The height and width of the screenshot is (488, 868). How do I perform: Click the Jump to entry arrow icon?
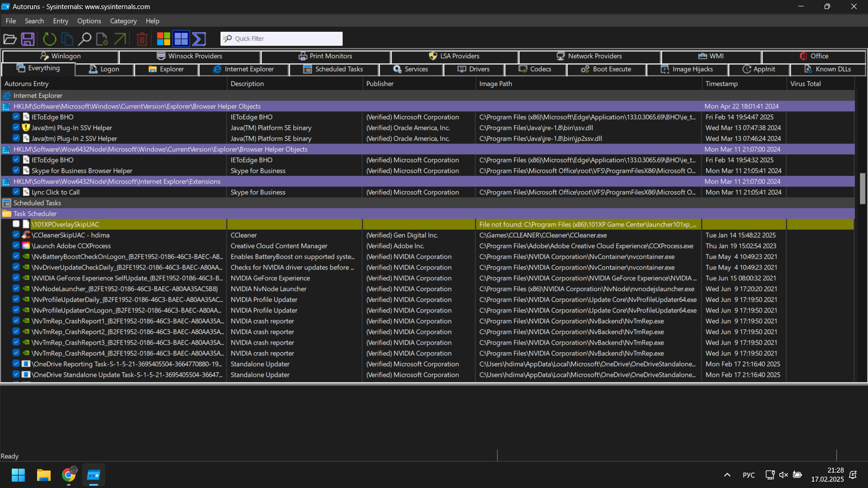(x=119, y=39)
